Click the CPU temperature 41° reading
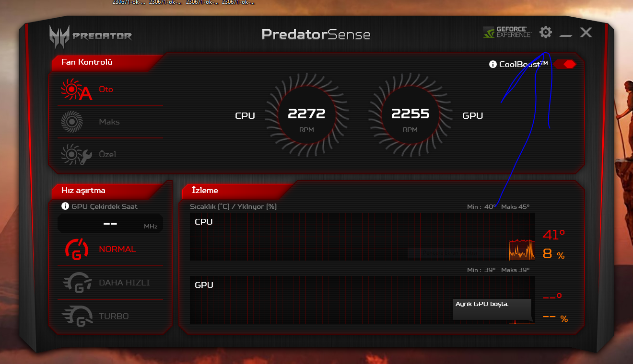The height and width of the screenshot is (364, 633). pos(554,235)
